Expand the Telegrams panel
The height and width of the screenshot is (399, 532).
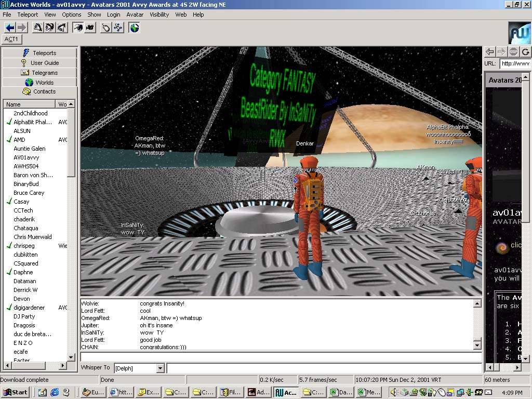click(x=39, y=73)
